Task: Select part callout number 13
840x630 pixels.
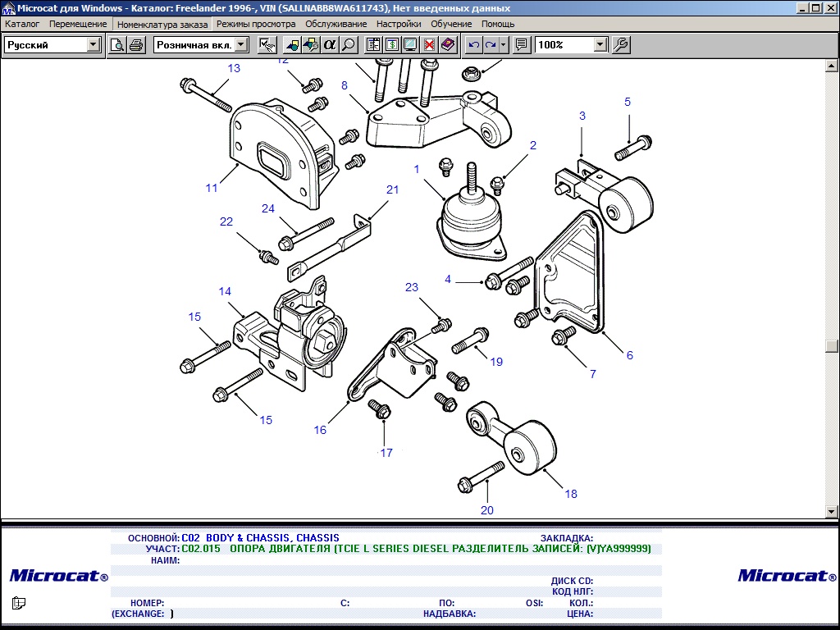Action: pos(234,68)
